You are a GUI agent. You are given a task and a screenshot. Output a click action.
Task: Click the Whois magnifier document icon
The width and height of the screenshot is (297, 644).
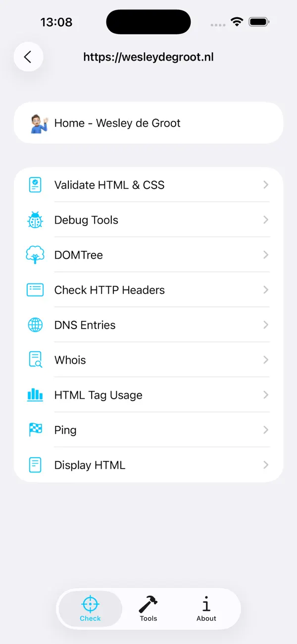click(35, 360)
